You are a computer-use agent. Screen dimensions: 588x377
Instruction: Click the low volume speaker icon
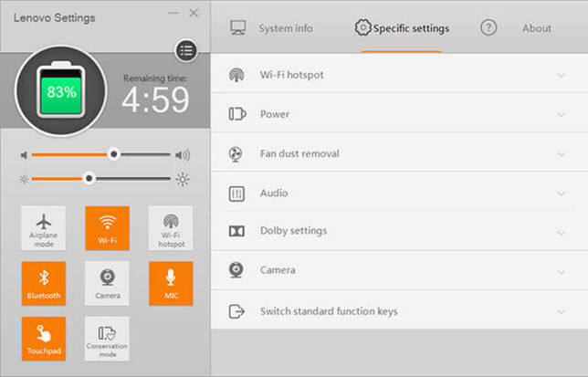coord(24,155)
